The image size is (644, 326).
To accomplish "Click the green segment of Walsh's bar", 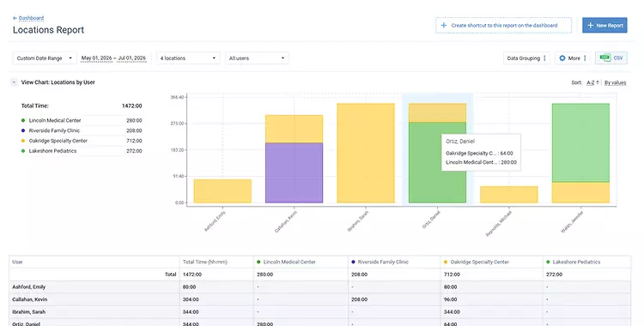I will 580,143.
